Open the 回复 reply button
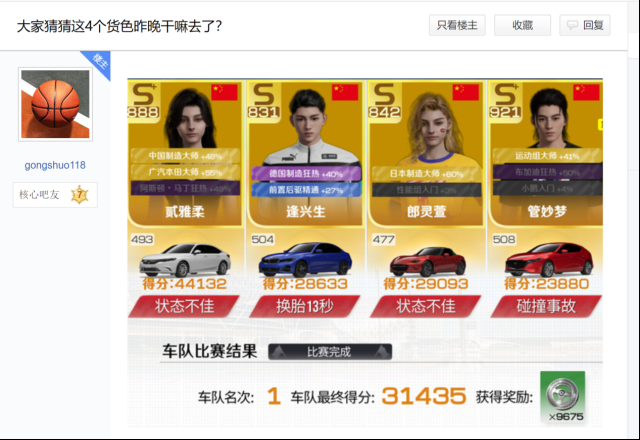 pyautogui.click(x=584, y=25)
